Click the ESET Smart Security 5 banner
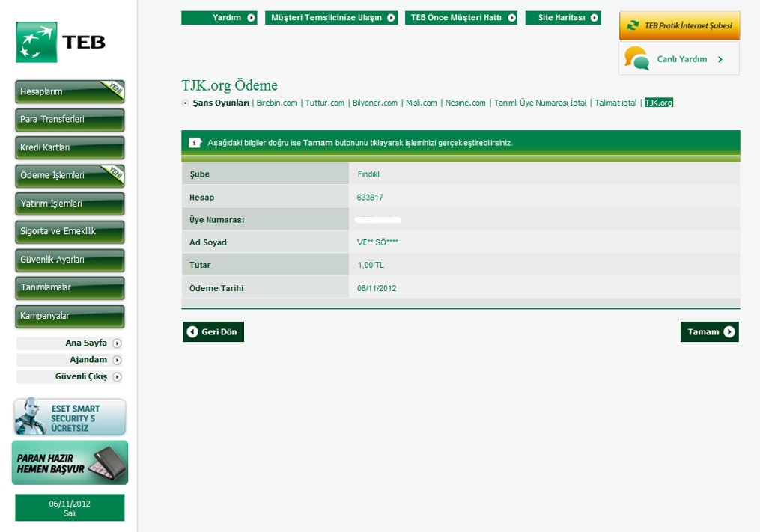 click(70, 418)
